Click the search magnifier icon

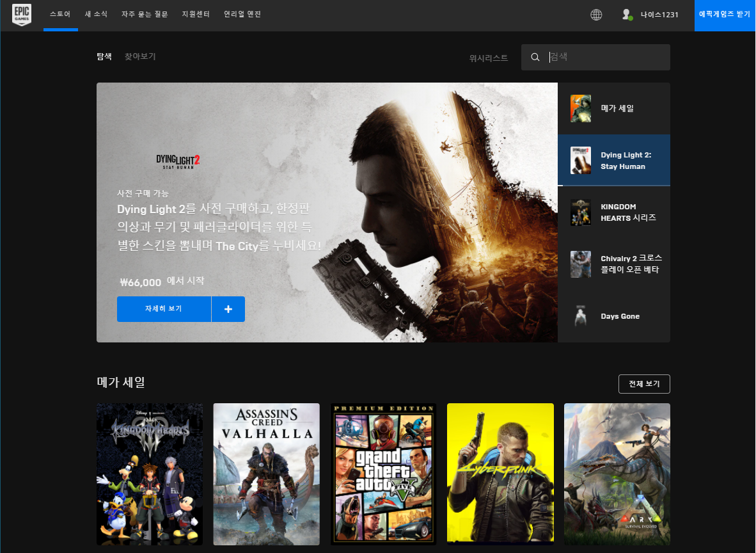pyautogui.click(x=535, y=58)
